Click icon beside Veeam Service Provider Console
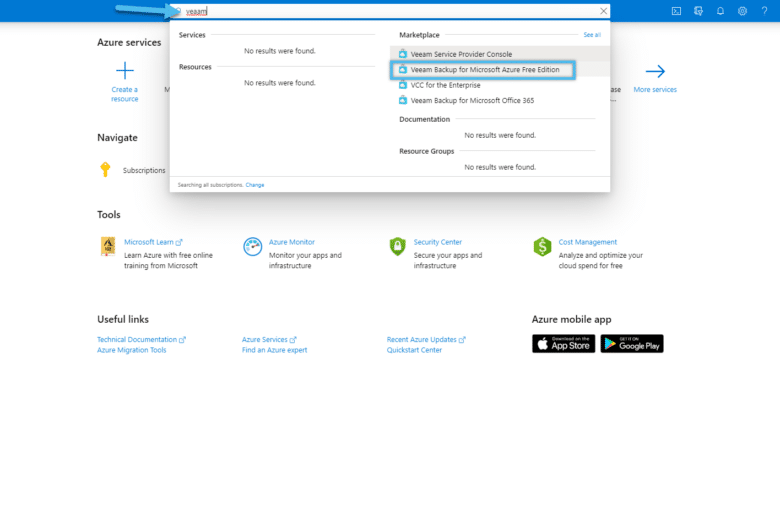 tap(403, 54)
